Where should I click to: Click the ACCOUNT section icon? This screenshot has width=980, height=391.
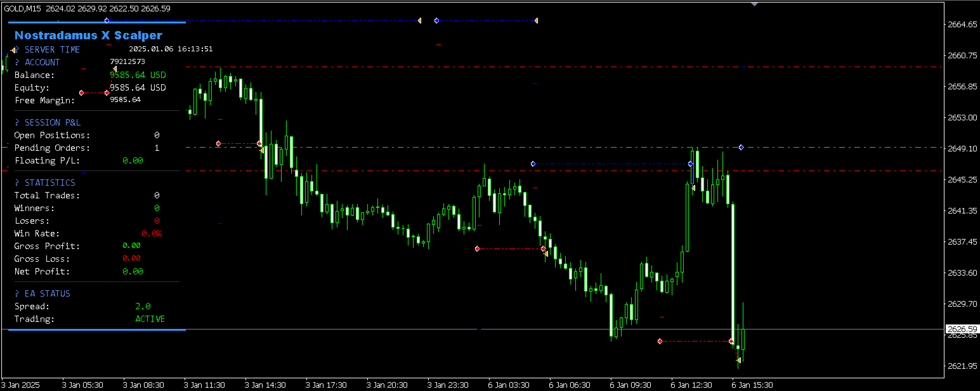16,62
